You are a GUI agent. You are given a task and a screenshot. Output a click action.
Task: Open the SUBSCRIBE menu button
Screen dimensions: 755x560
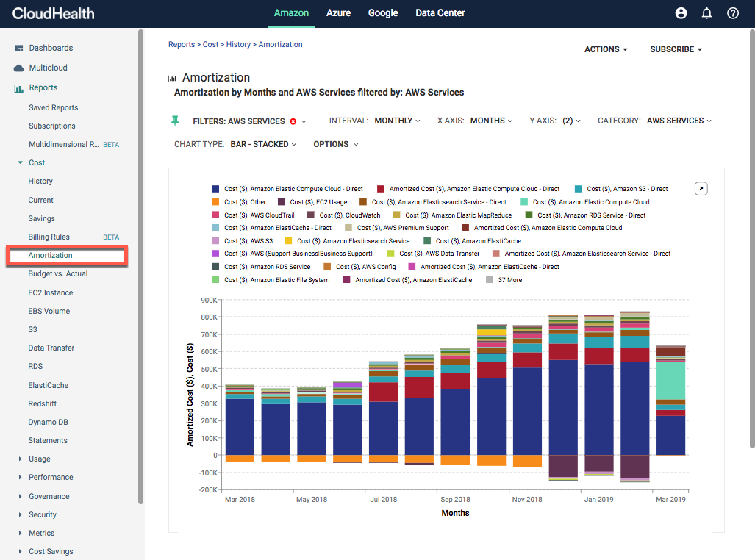coord(676,49)
